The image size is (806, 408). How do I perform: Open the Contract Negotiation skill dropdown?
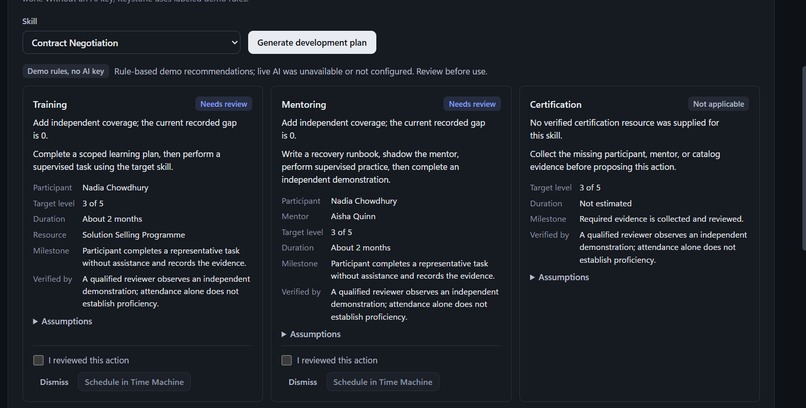click(132, 43)
